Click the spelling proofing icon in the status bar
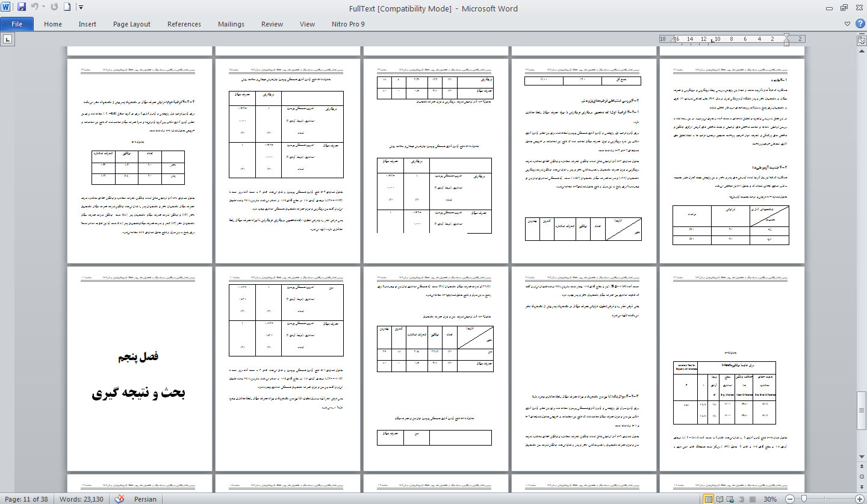This screenshot has height=504, width=867. (119, 499)
